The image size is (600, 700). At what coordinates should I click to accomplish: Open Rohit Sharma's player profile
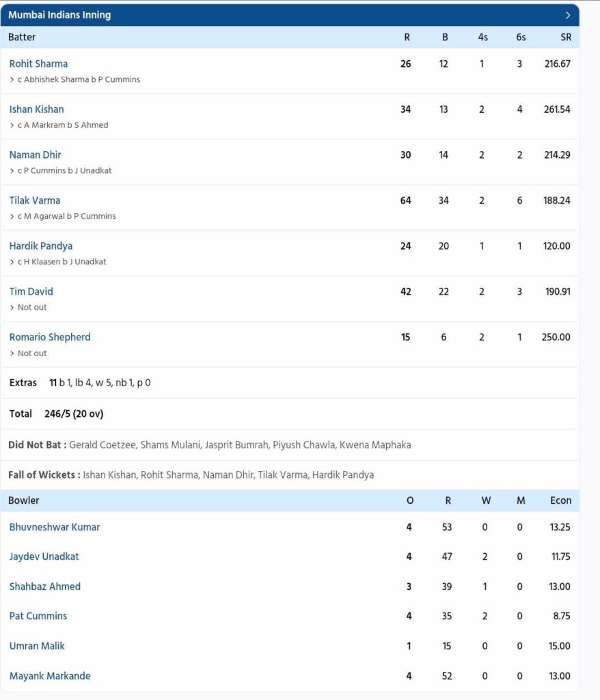pos(37,63)
